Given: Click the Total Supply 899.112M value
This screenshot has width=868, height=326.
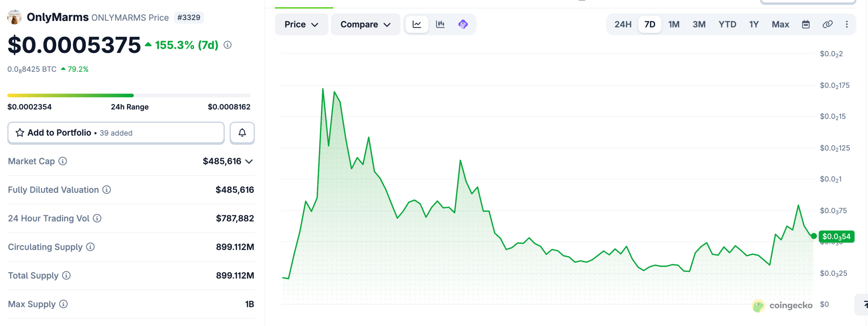Looking at the screenshot, I should coord(235,276).
